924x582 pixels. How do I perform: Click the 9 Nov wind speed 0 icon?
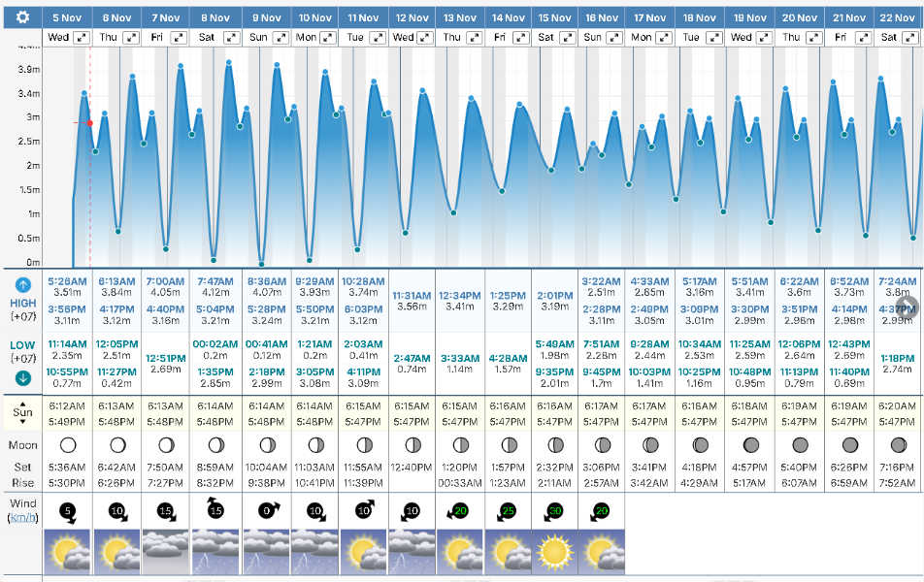coord(265,511)
